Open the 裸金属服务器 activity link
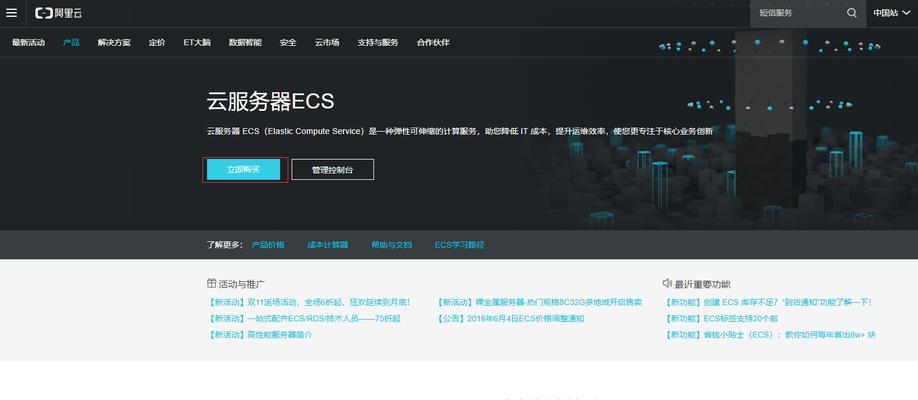The width and height of the screenshot is (918, 400). tap(539, 303)
